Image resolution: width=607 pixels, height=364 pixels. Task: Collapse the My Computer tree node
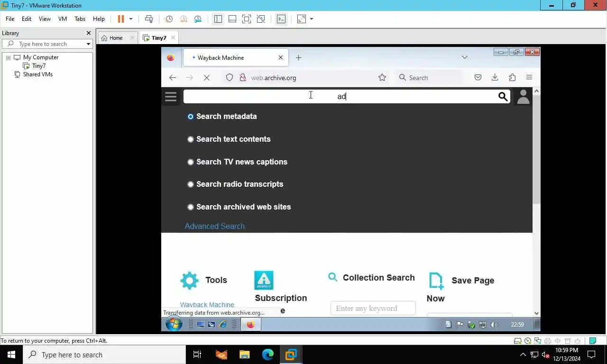8,57
